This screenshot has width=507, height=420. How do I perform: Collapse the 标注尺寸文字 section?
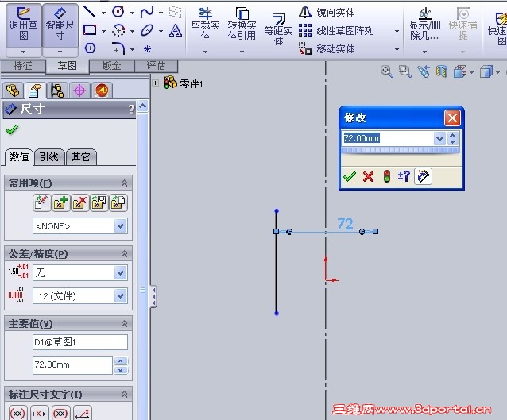tap(124, 395)
